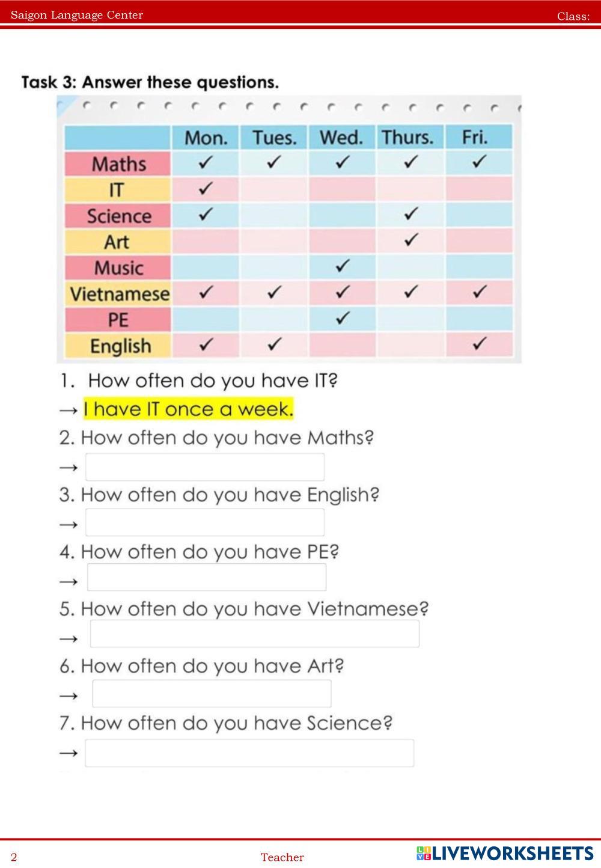Click the answer box for Vietnamese question
Viewport: 601px width, 868px height.
[x=254, y=634]
